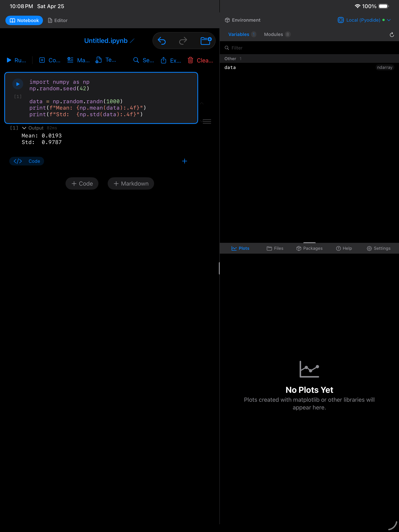Click the Std: 0.9787 output line

coord(42,142)
